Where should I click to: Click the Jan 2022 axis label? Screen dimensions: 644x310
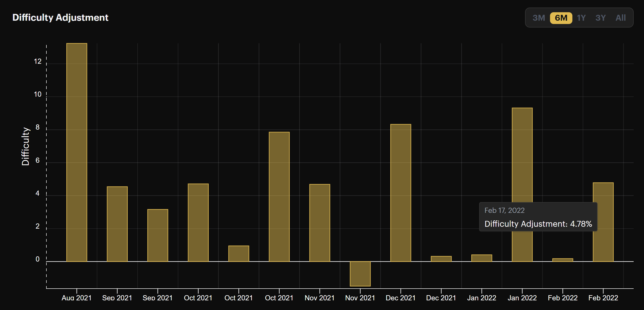482,298
